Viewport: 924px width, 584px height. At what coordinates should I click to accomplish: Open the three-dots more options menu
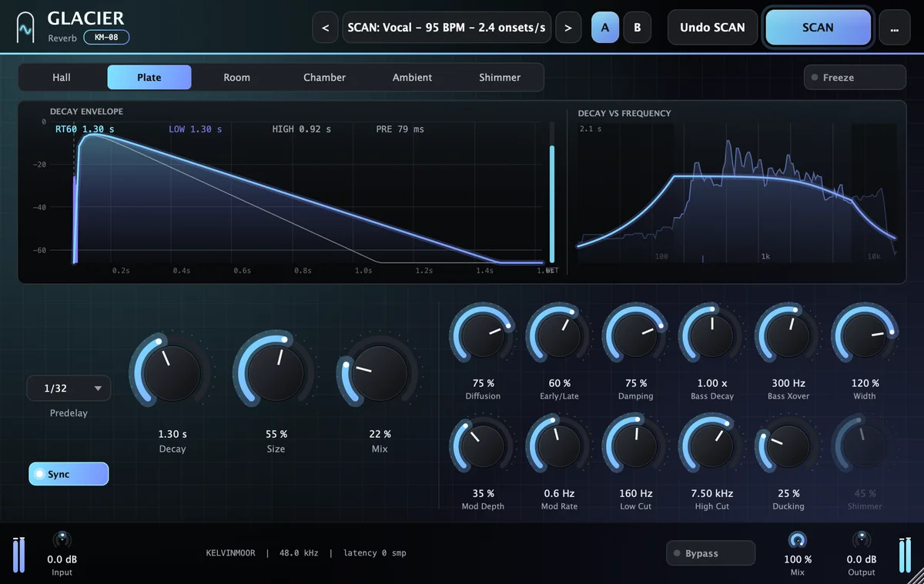[894, 28]
